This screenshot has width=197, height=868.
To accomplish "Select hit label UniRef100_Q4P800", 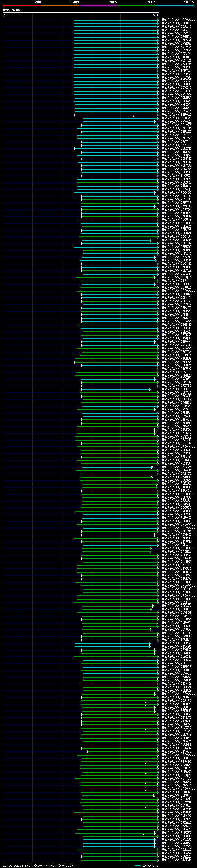I will [177, 342].
